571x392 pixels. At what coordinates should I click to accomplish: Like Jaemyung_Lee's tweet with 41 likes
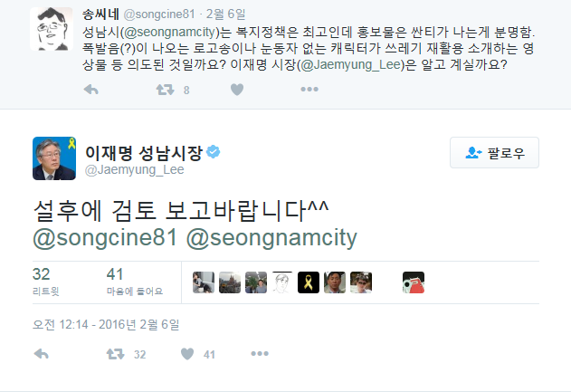click(187, 354)
